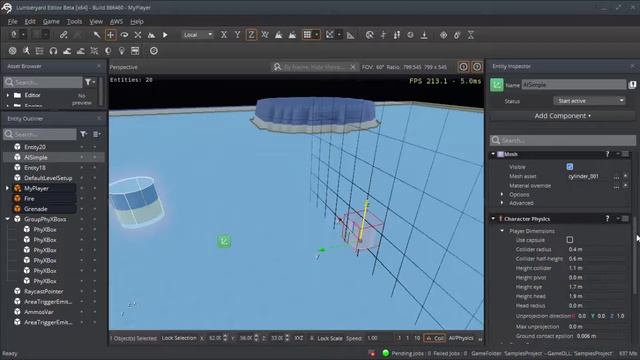
Task: Select Entity20 in Entity Outliner
Action: (x=35, y=147)
